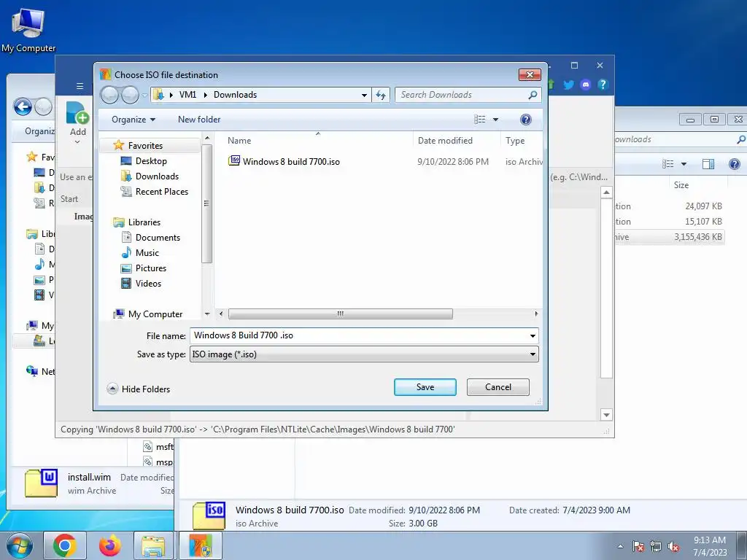Open the Windows Start button
The width and height of the screenshot is (747, 560).
(20, 545)
